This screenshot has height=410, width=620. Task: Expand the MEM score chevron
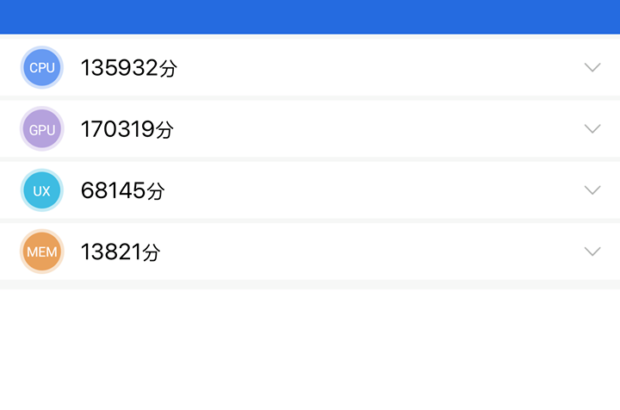tap(592, 252)
